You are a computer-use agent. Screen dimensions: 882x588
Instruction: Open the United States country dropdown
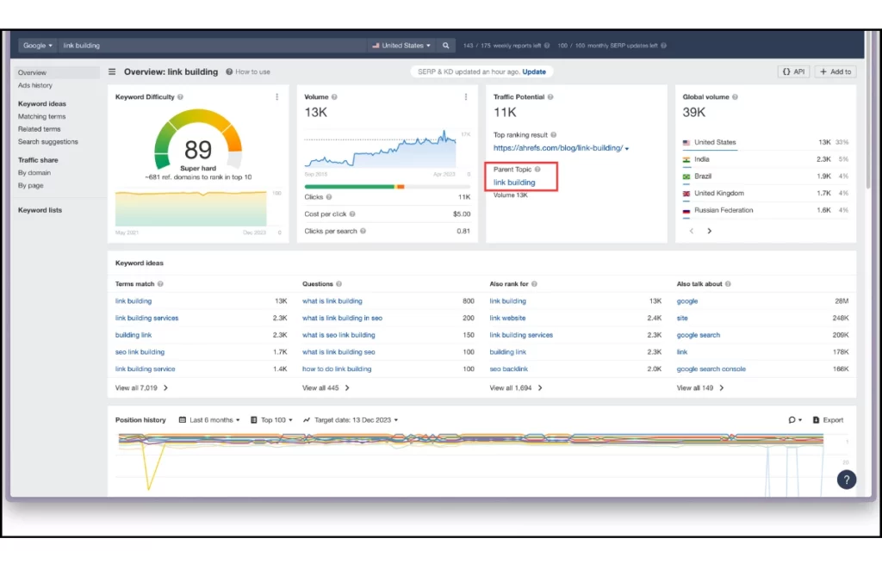tap(401, 46)
